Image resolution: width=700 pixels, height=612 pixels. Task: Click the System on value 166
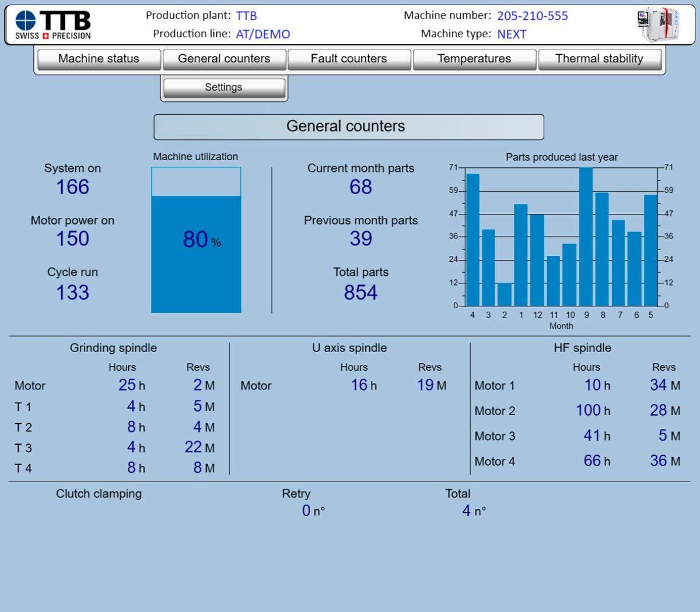coord(72,187)
